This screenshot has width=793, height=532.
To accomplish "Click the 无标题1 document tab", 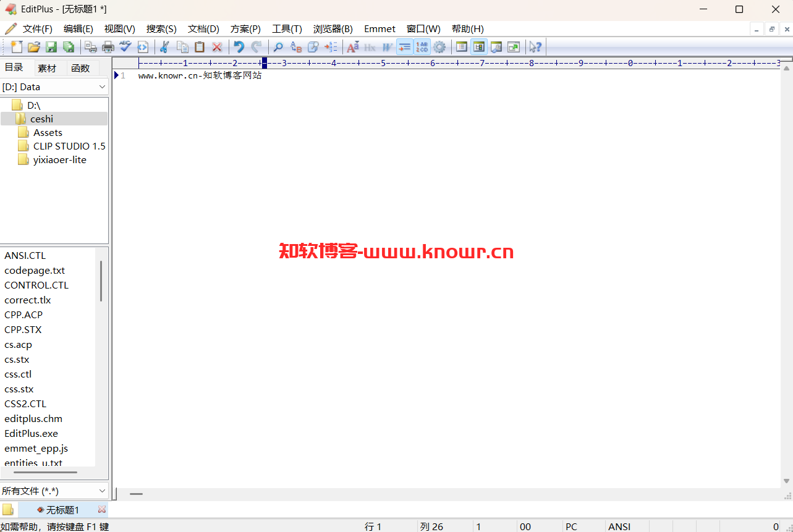I will [62, 510].
